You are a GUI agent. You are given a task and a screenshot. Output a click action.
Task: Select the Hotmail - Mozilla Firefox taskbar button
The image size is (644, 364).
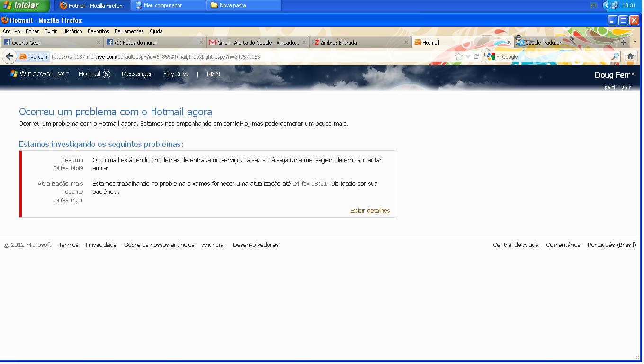pos(93,6)
